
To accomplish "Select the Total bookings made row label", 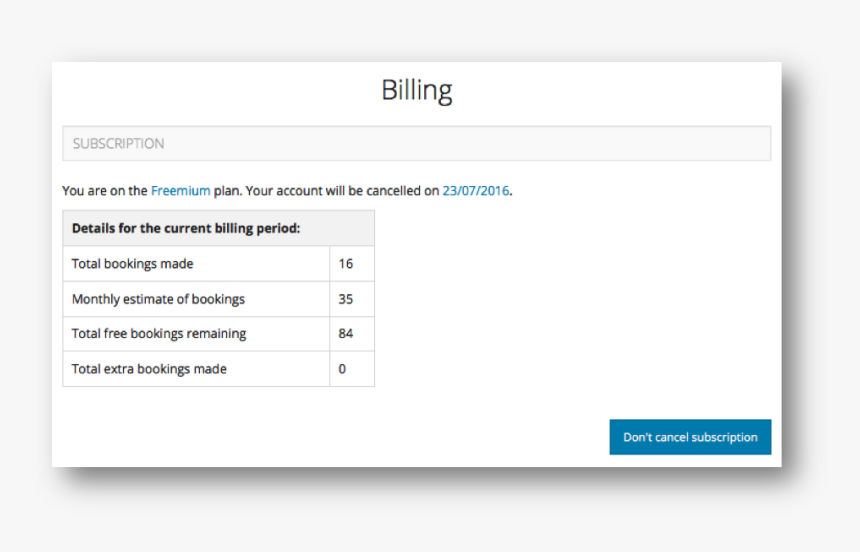I will (132, 264).
